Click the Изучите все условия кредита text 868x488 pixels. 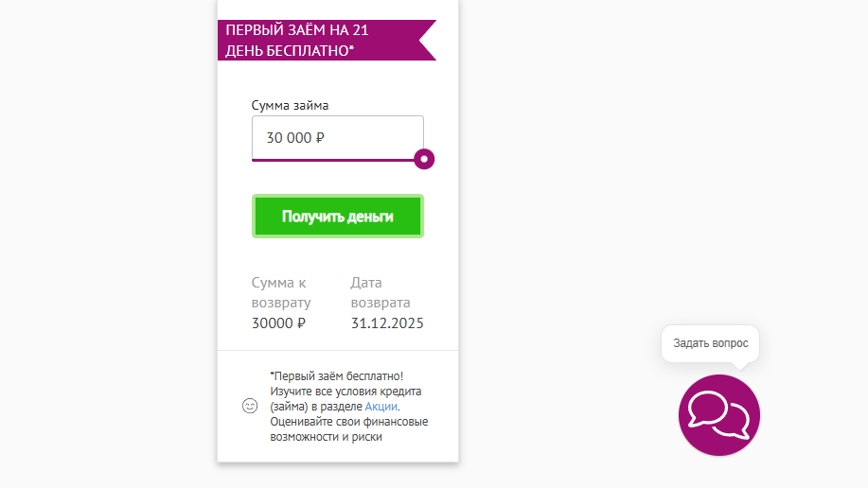point(345,391)
